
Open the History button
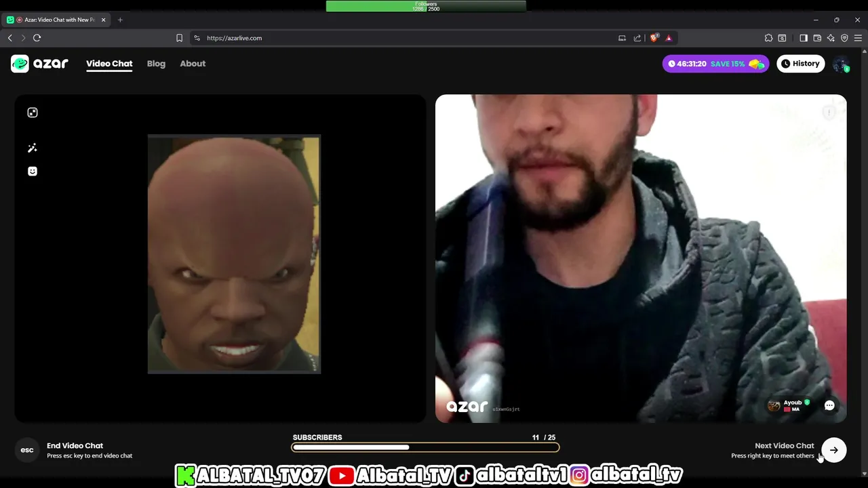click(x=801, y=64)
